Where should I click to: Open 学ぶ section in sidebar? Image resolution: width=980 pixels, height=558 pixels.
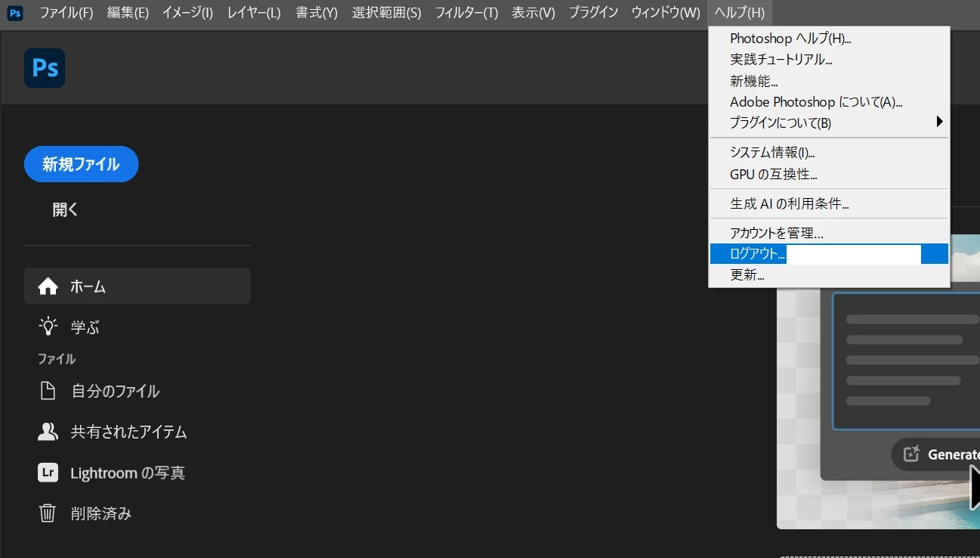[138, 327]
